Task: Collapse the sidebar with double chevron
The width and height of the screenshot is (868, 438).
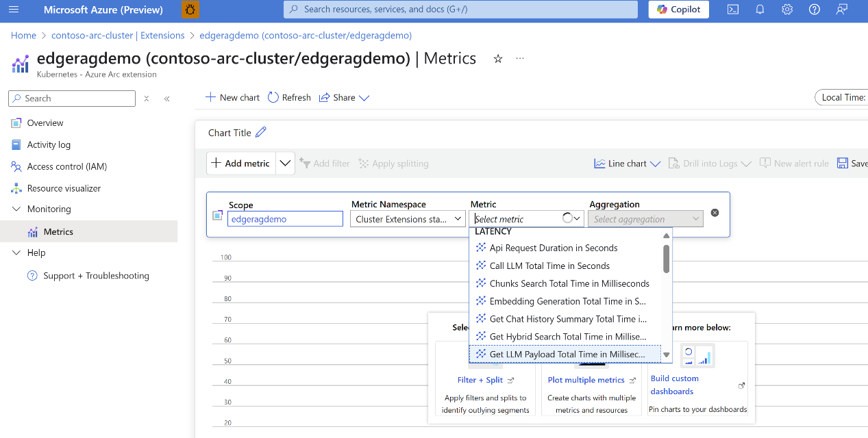Action: pos(166,99)
